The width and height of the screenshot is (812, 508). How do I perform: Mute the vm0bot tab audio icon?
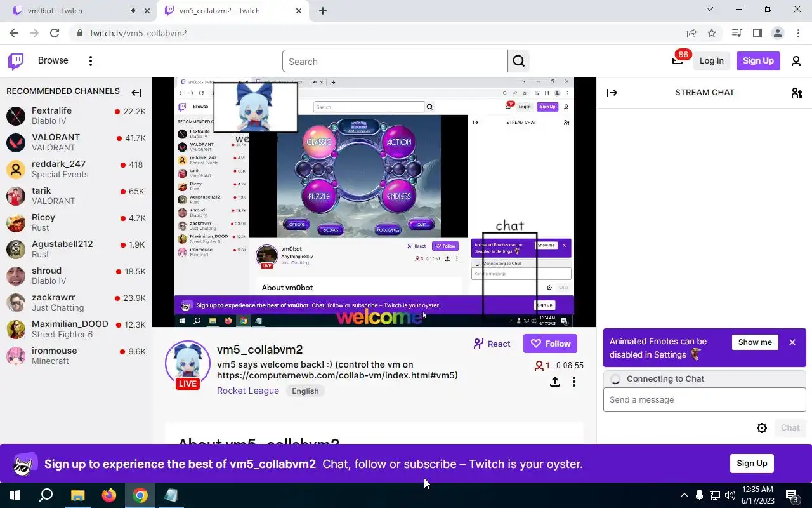pos(133,11)
